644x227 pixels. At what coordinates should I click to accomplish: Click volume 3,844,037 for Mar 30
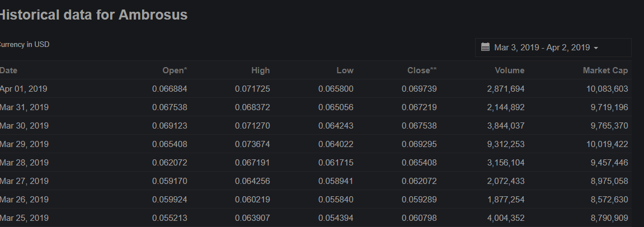[x=506, y=126]
